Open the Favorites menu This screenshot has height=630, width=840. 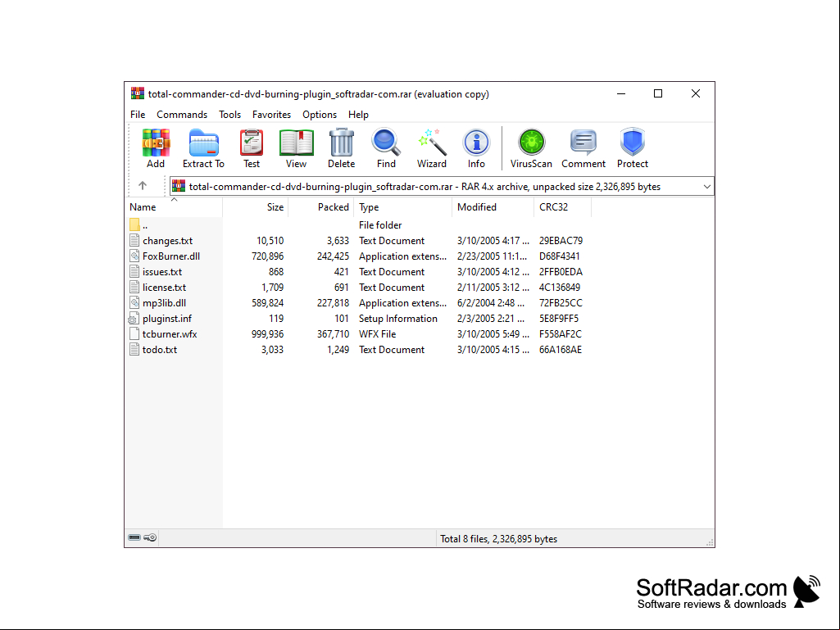[x=271, y=115]
